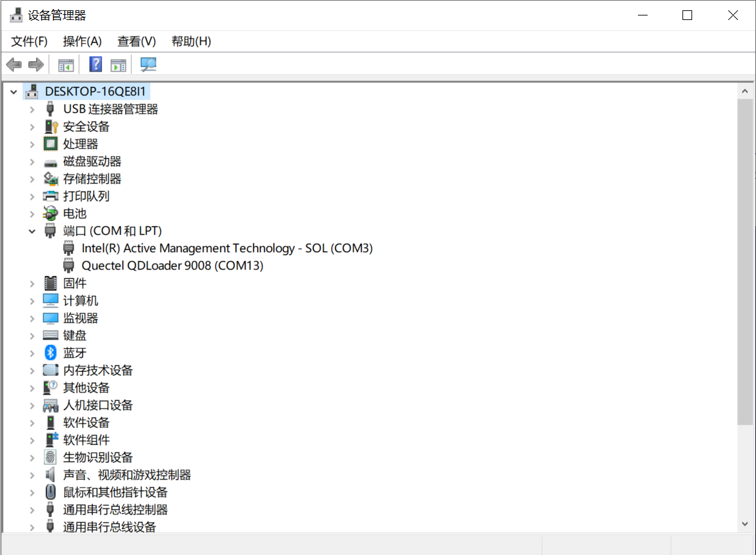
Task: Select the 存储控制器 category label
Action: pos(92,179)
